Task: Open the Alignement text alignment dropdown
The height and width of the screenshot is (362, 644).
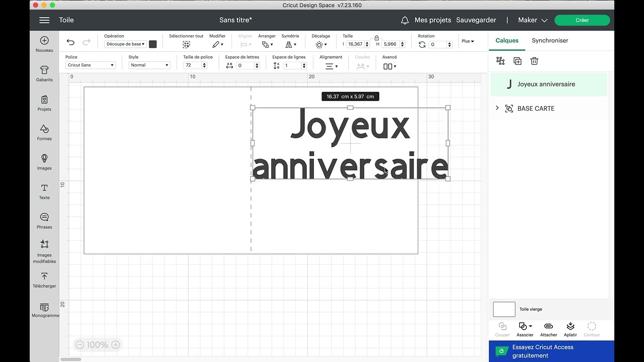Action: pos(331,66)
